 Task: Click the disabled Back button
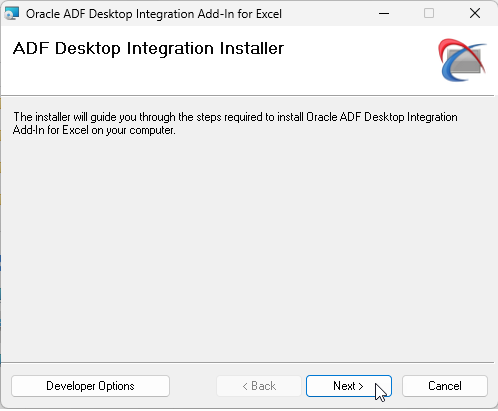(259, 386)
